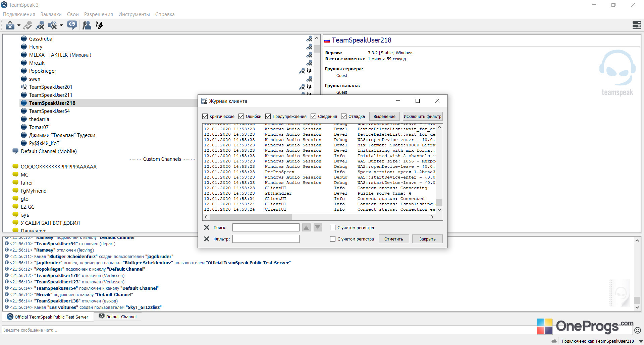Switch to the Default Channel chat tab

click(118, 317)
